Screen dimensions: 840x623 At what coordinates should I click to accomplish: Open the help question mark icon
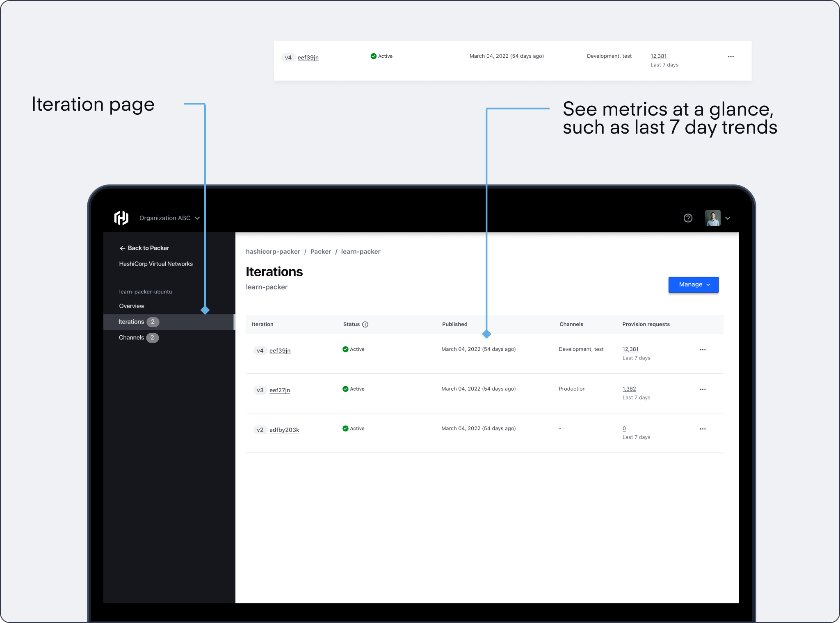click(688, 218)
